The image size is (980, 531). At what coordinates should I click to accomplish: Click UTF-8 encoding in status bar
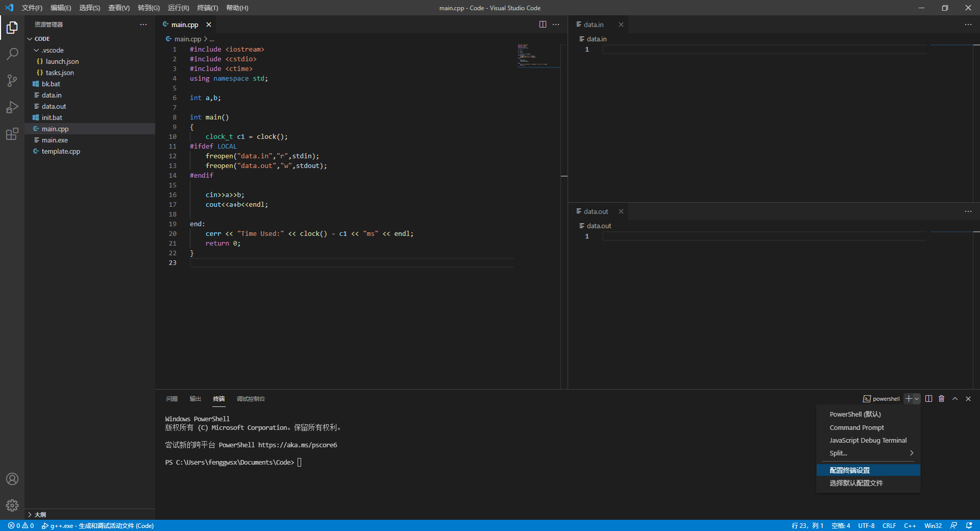coord(866,525)
